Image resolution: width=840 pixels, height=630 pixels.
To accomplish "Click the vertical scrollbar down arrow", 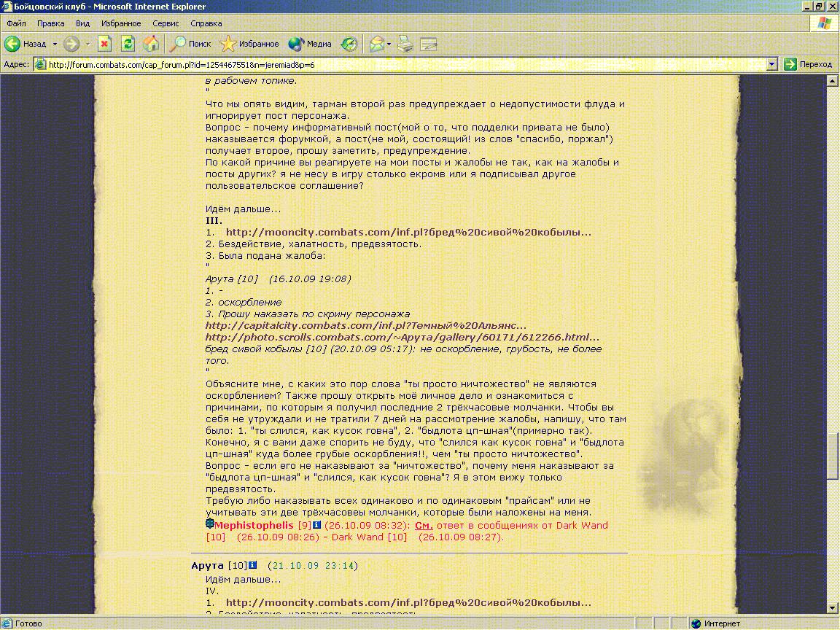I will (833, 608).
